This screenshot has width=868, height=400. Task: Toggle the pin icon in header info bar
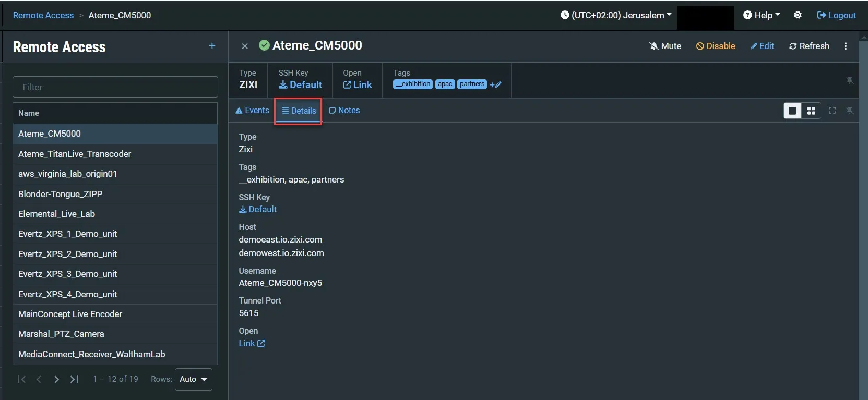(850, 80)
